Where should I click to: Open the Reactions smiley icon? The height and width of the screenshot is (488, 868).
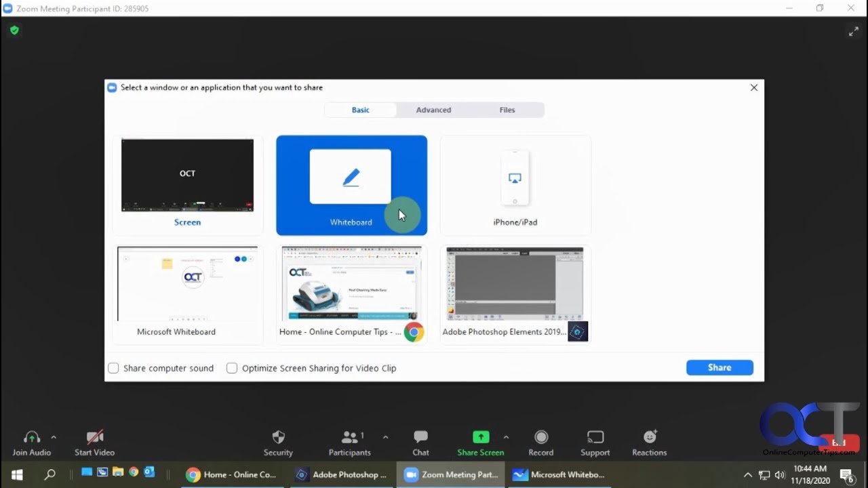pyautogui.click(x=650, y=437)
